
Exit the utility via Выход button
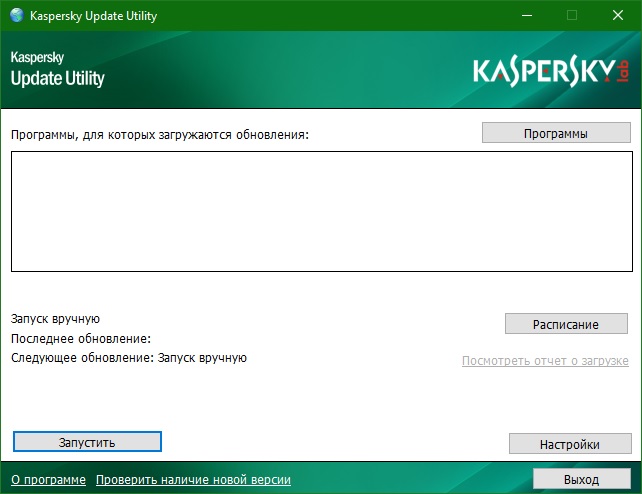tap(581, 478)
